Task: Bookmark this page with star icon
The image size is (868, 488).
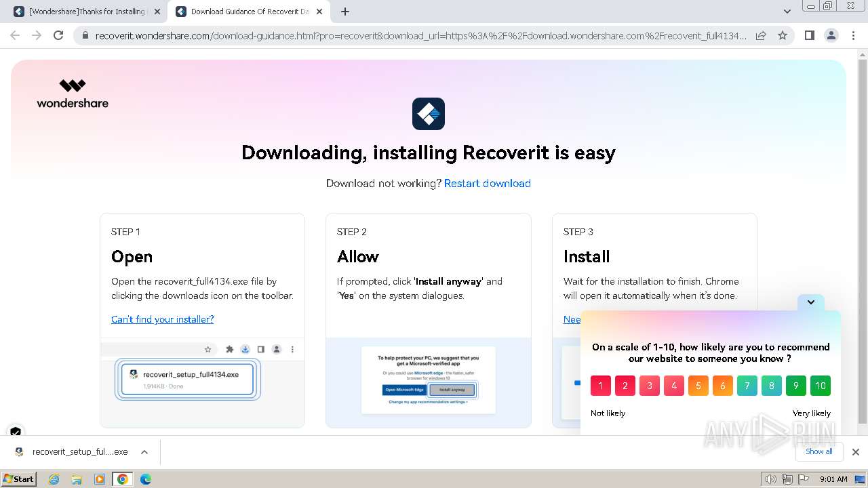Action: click(x=783, y=35)
